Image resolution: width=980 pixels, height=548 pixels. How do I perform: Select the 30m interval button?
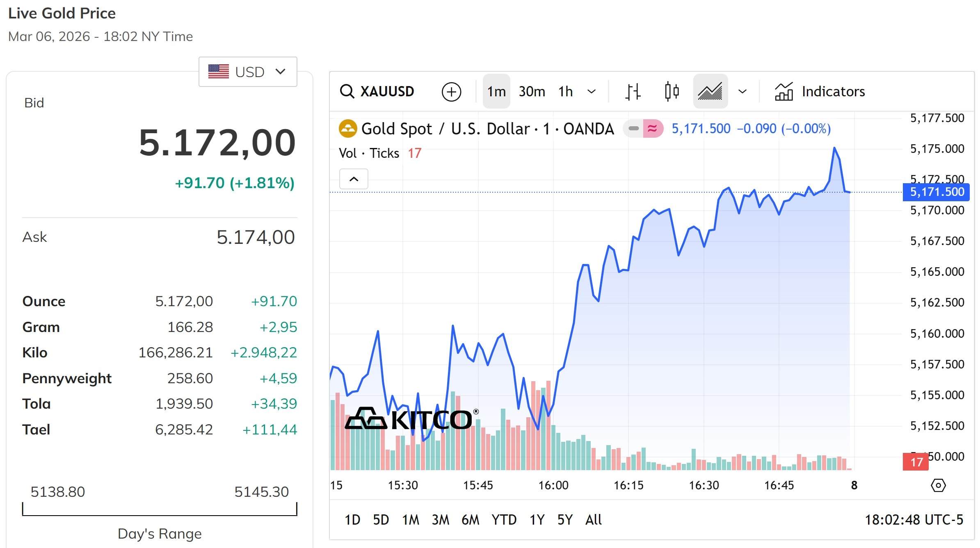532,91
